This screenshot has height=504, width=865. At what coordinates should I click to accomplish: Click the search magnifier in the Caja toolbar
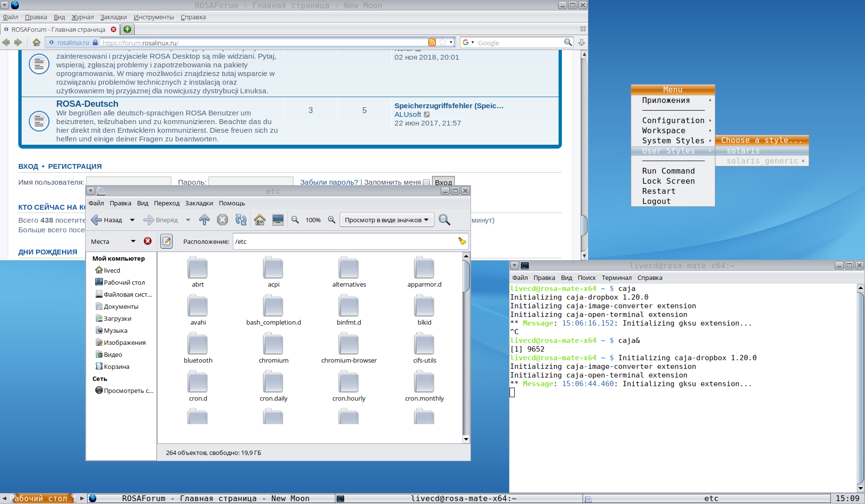click(445, 220)
